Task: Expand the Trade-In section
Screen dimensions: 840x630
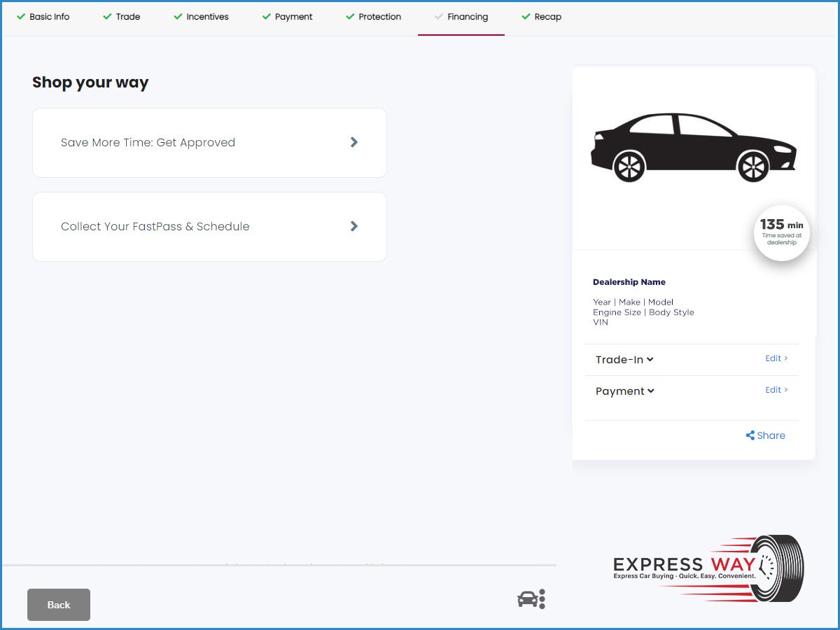Action: (624, 360)
